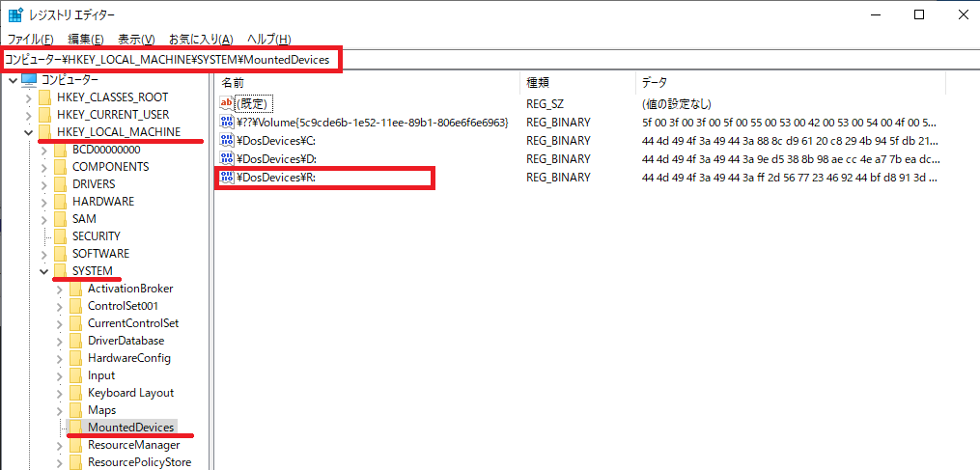
Task: Select HARDWARE folder icon
Action: (61, 202)
